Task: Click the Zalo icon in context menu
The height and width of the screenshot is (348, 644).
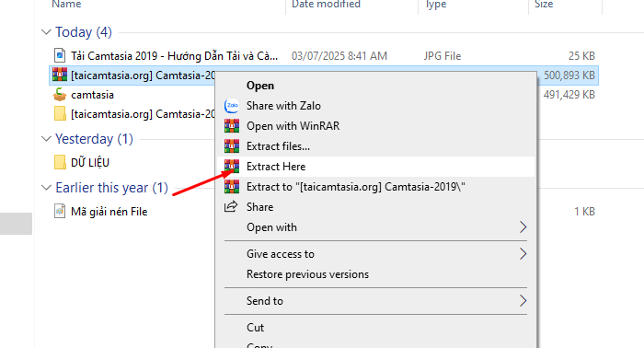Action: click(x=232, y=106)
